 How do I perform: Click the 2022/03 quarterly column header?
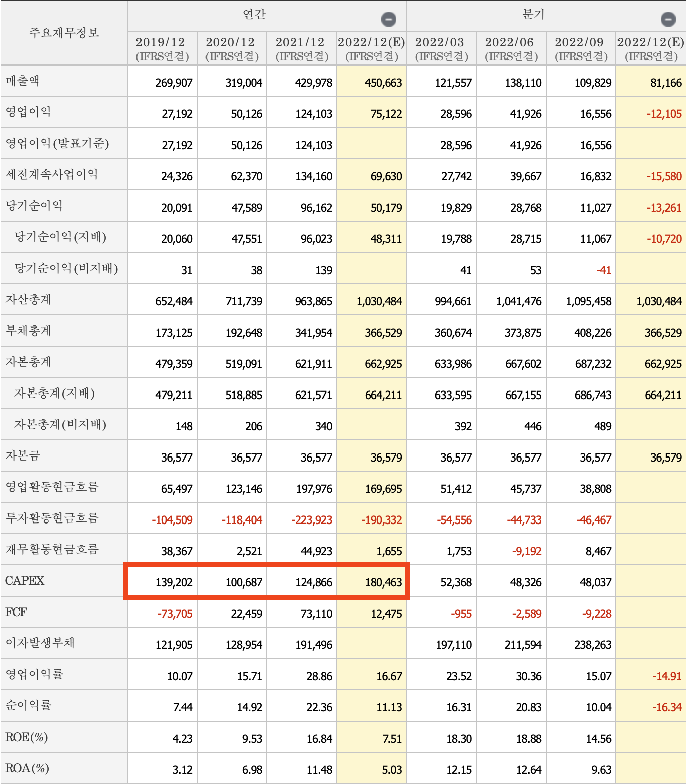pos(442,49)
